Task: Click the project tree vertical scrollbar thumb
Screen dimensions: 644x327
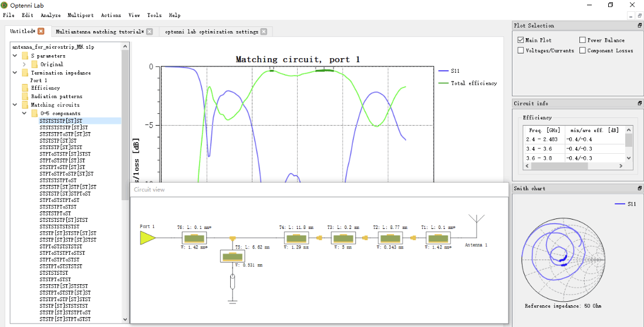Action: 125,125
